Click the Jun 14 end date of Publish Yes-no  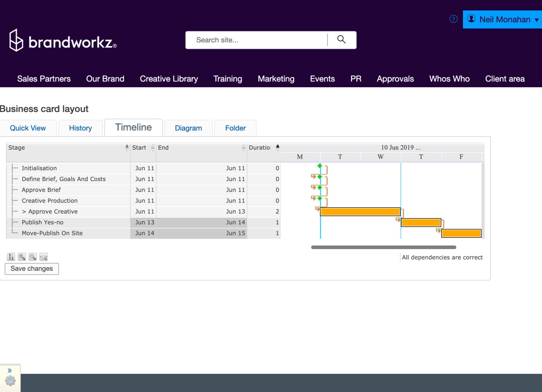[235, 222]
